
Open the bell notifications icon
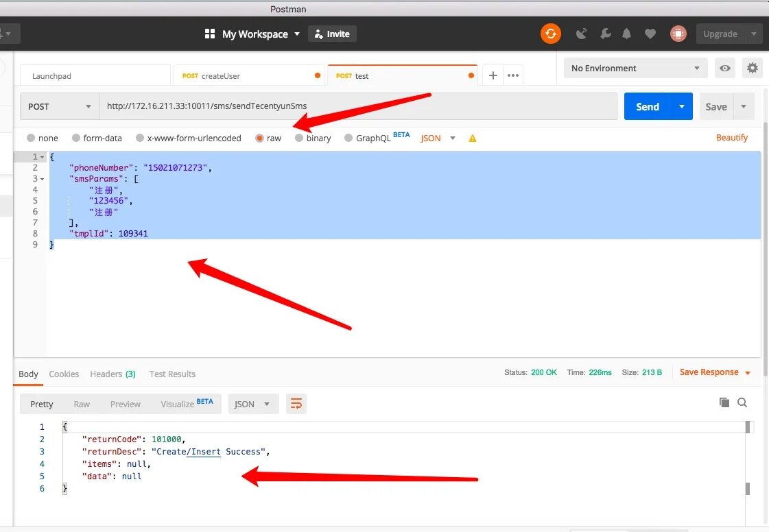pyautogui.click(x=627, y=34)
